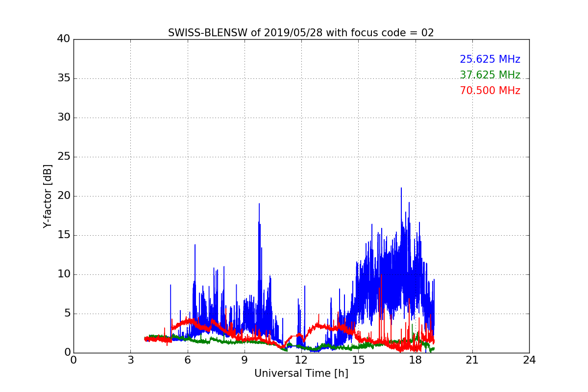Click the x-axis tick value 12
The height and width of the screenshot is (392, 588).
tap(301, 360)
